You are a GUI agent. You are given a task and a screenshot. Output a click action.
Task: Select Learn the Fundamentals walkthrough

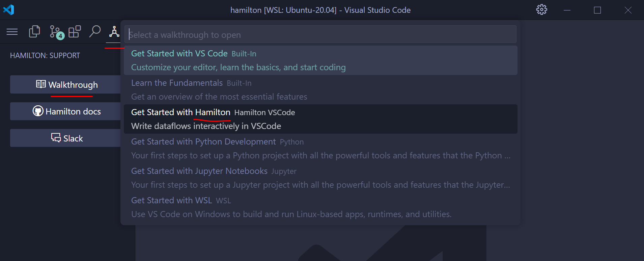pos(320,90)
